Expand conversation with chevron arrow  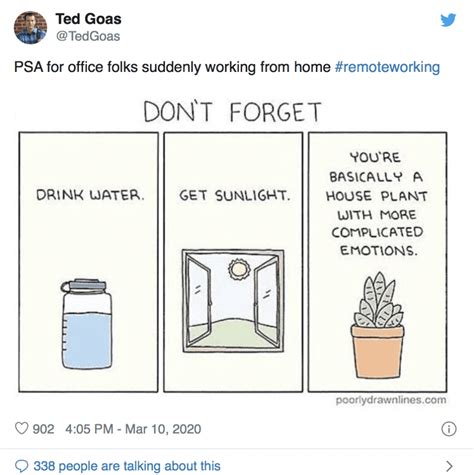coord(449,465)
